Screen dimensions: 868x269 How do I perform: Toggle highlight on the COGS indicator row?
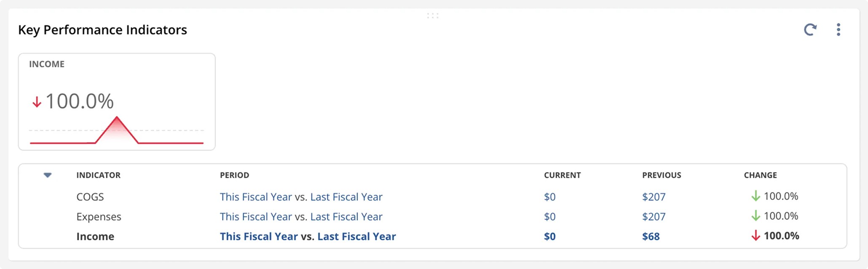point(91,196)
